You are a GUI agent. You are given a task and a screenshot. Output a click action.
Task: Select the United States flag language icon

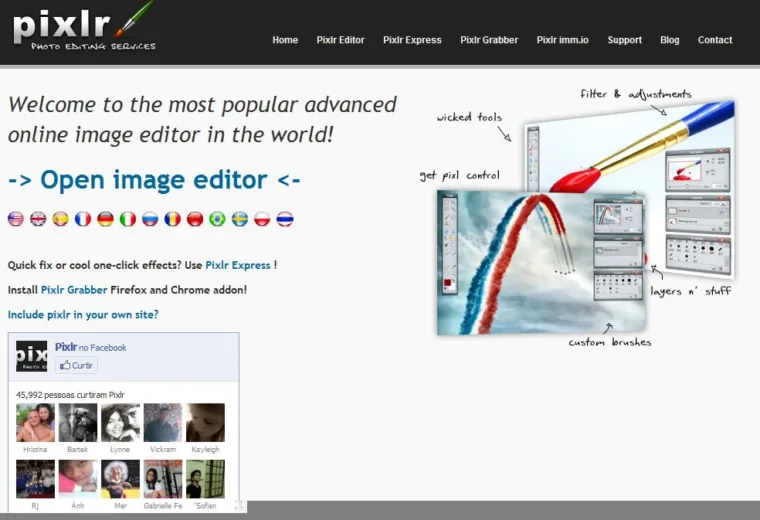[x=16, y=219]
